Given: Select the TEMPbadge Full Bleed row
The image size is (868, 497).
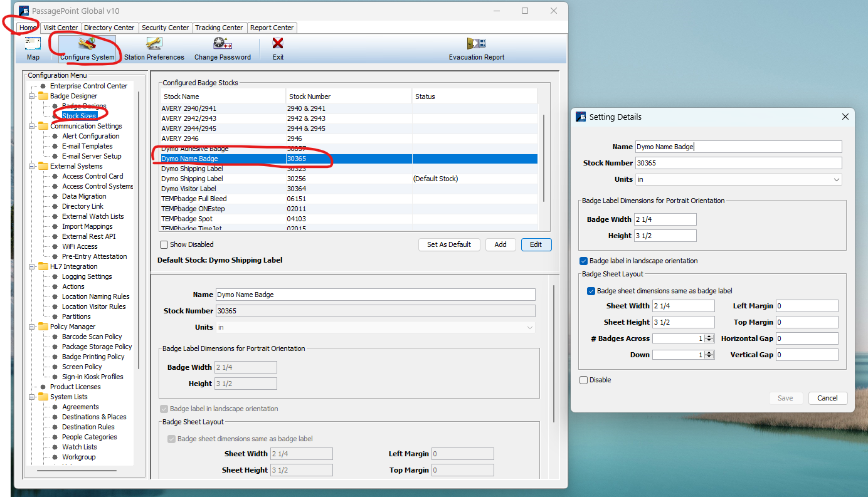Looking at the screenshot, I should (349, 199).
